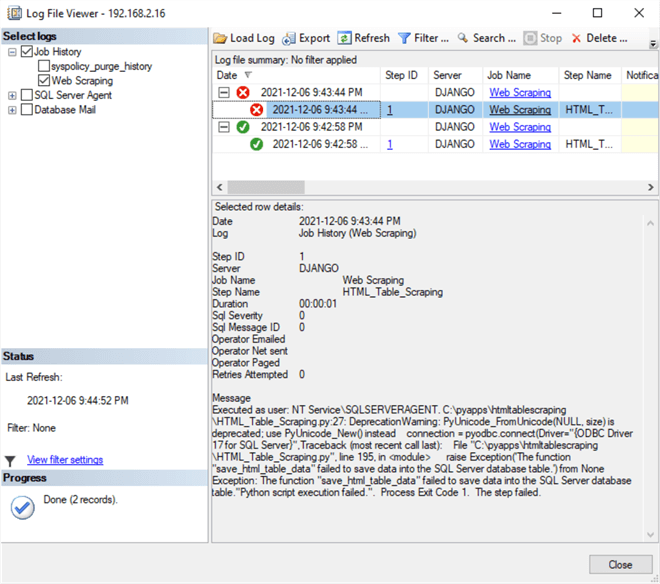Click the Done progress checkmark icon
The height and width of the screenshot is (584, 660).
(x=22, y=507)
